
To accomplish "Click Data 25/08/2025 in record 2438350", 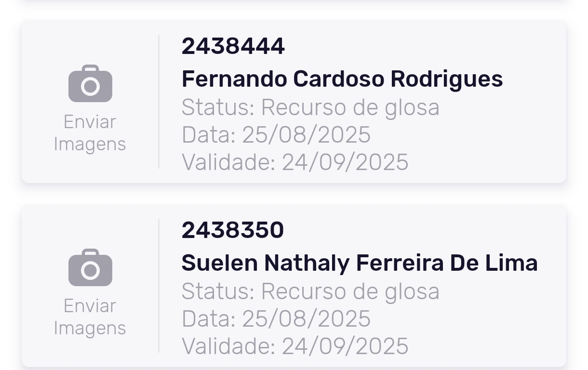I will pos(276,319).
